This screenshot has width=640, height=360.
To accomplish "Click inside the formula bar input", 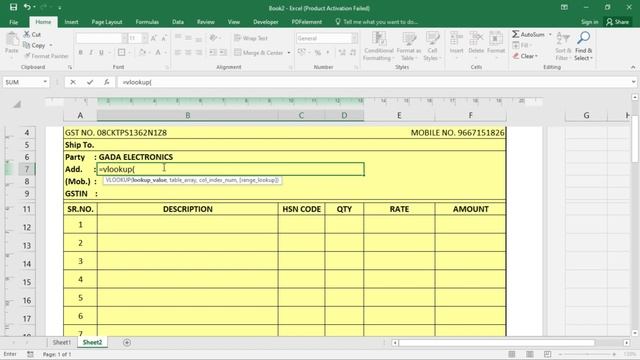I will point(373,82).
